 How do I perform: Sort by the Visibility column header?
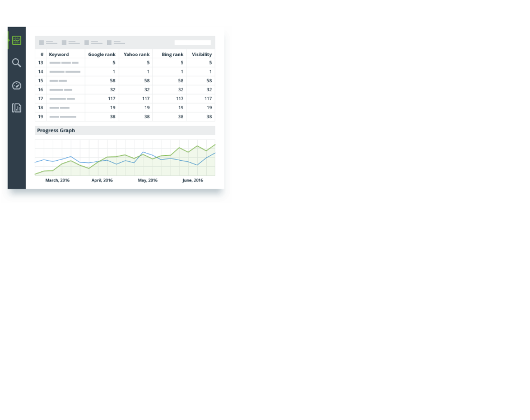(202, 54)
